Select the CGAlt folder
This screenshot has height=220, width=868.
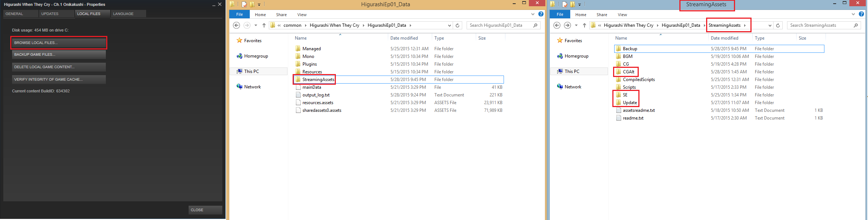coord(628,72)
